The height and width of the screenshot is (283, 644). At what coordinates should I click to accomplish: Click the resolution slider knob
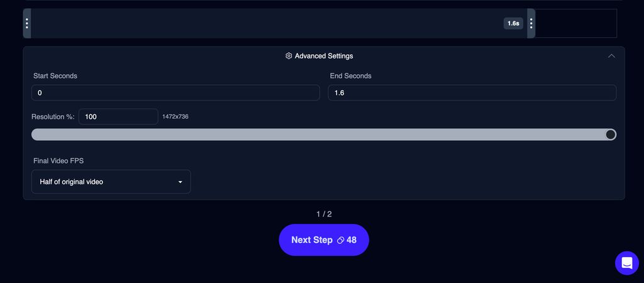[x=610, y=135]
